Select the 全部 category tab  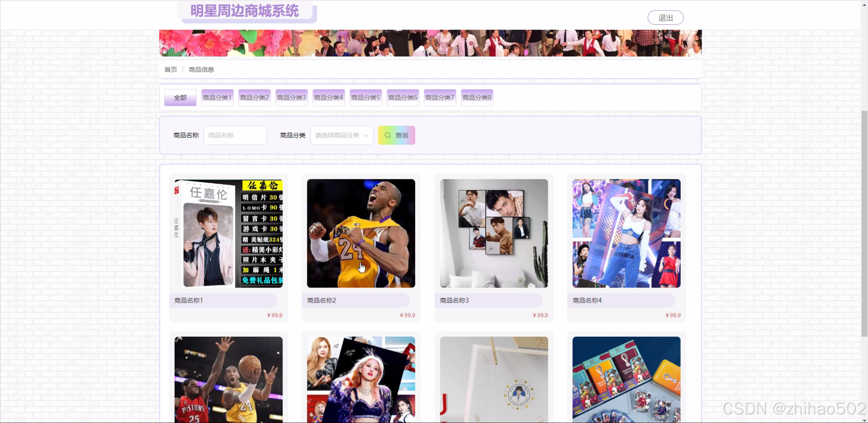point(180,98)
